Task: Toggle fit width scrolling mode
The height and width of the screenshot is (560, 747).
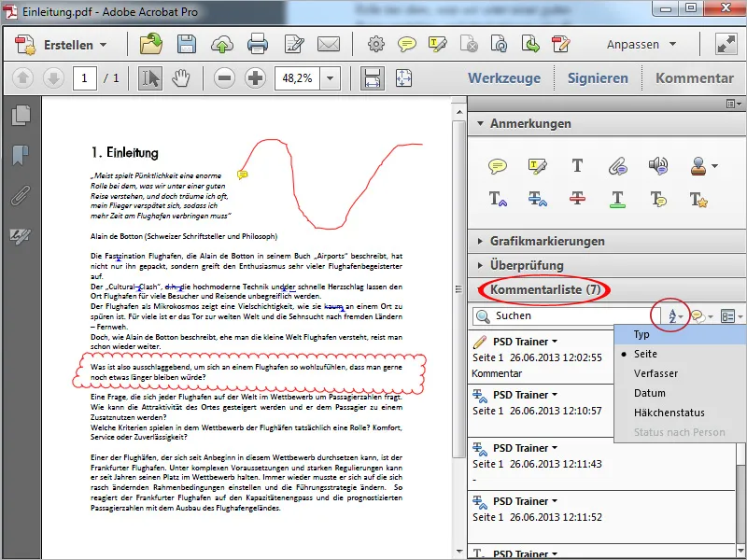Action: click(x=372, y=78)
